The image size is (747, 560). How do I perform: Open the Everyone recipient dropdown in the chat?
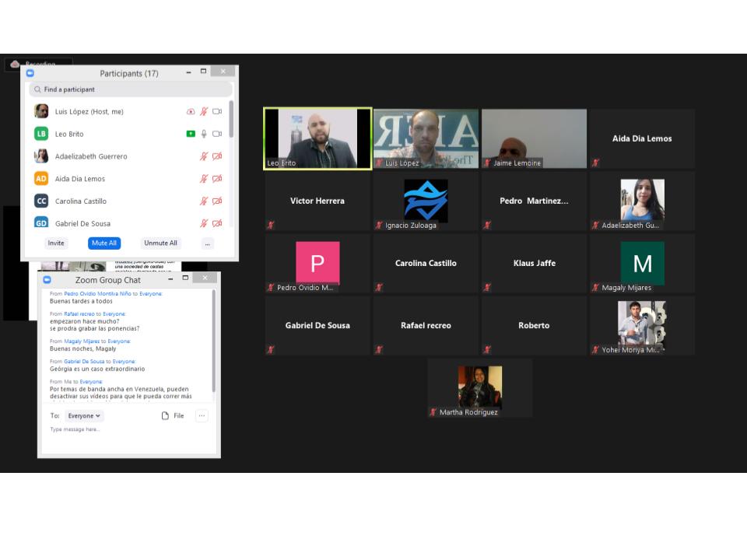pyautogui.click(x=84, y=416)
